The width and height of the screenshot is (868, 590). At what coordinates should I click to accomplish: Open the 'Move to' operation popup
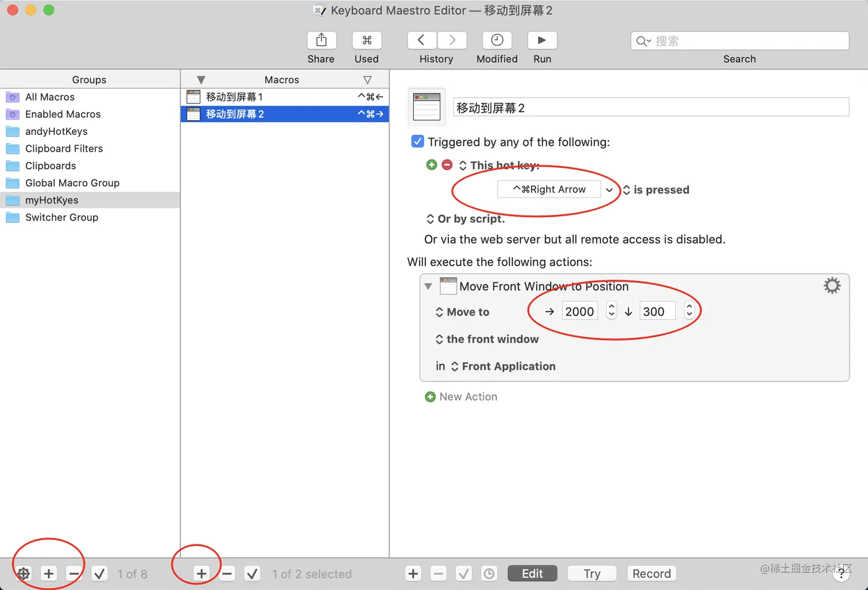tap(463, 312)
